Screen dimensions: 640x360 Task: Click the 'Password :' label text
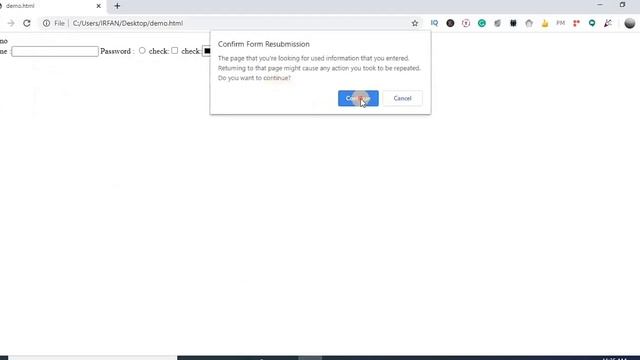click(x=118, y=51)
